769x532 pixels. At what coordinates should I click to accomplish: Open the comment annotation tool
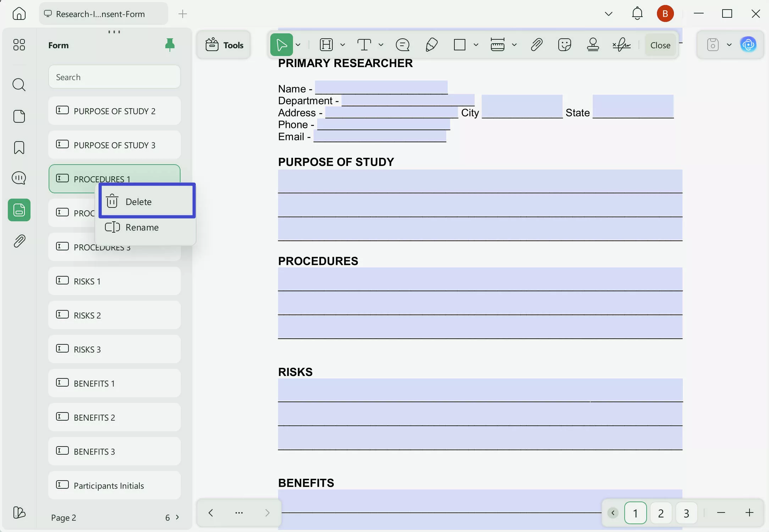(x=402, y=45)
